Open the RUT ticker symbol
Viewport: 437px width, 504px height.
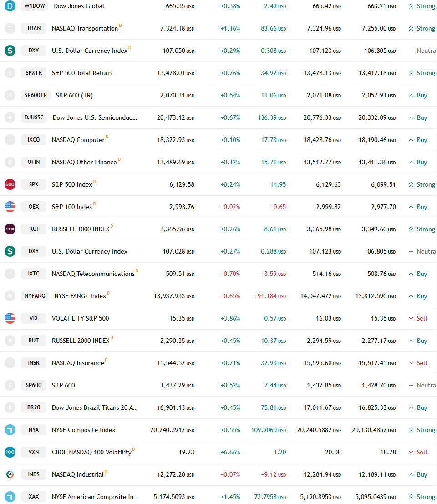pos(34,341)
